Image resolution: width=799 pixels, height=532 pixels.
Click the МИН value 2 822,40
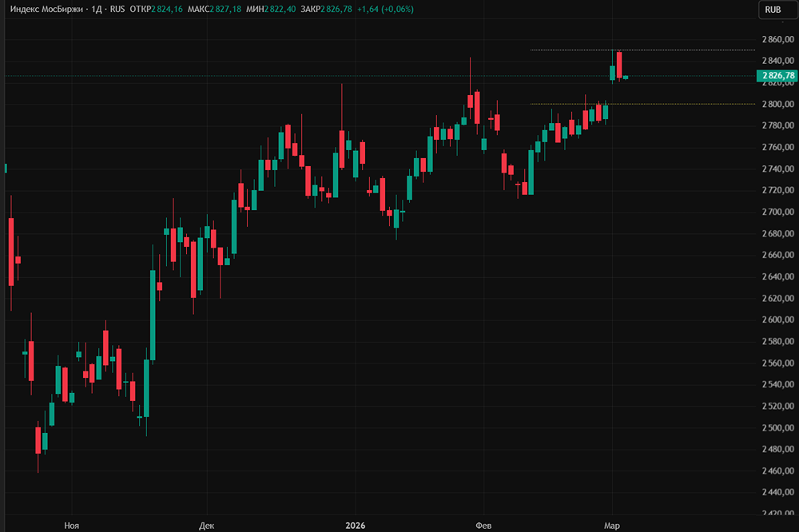point(280,9)
